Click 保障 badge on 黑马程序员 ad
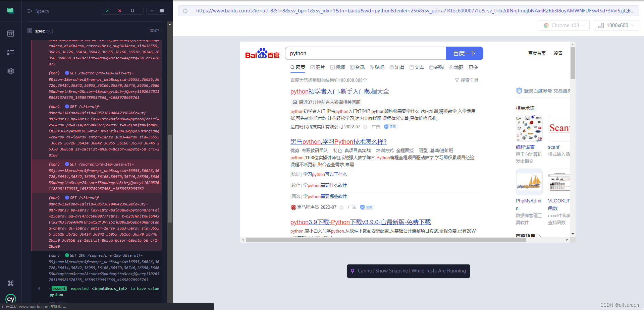 pos(367,207)
